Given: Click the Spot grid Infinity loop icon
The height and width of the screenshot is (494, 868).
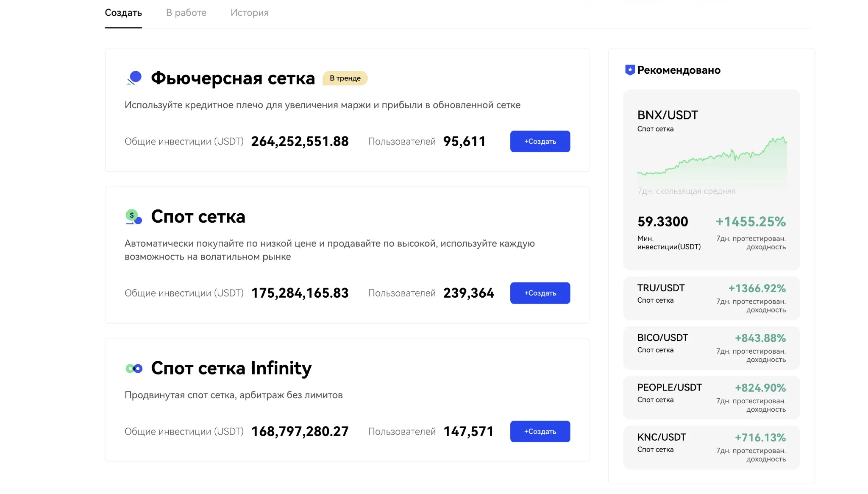Looking at the screenshot, I should coord(134,368).
